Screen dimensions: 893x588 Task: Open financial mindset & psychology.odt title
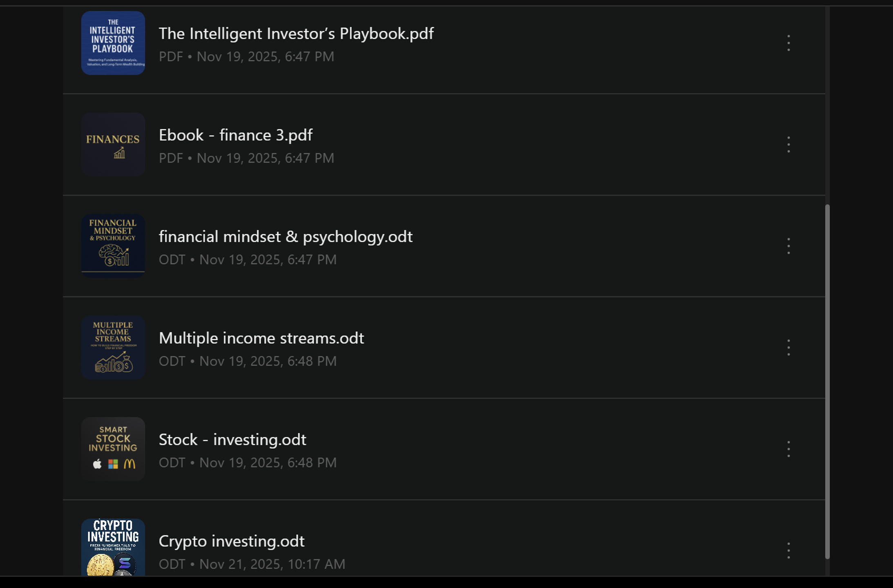tap(286, 237)
